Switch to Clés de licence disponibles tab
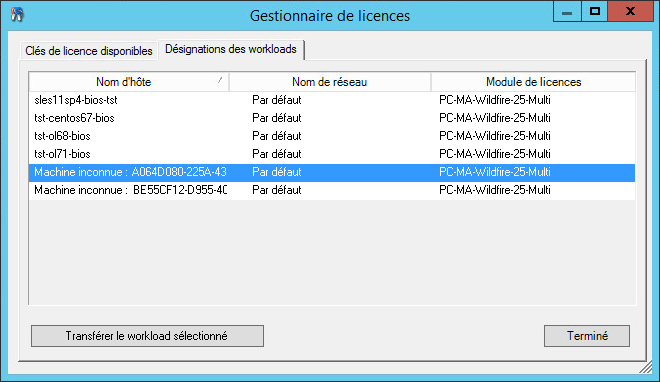This screenshot has width=660, height=382. pos(89,51)
